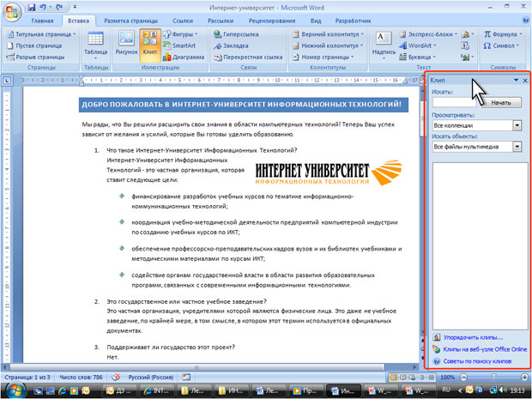532x399 pixels.
Task: Switch to Разметка страницы tab
Action: coord(130,21)
